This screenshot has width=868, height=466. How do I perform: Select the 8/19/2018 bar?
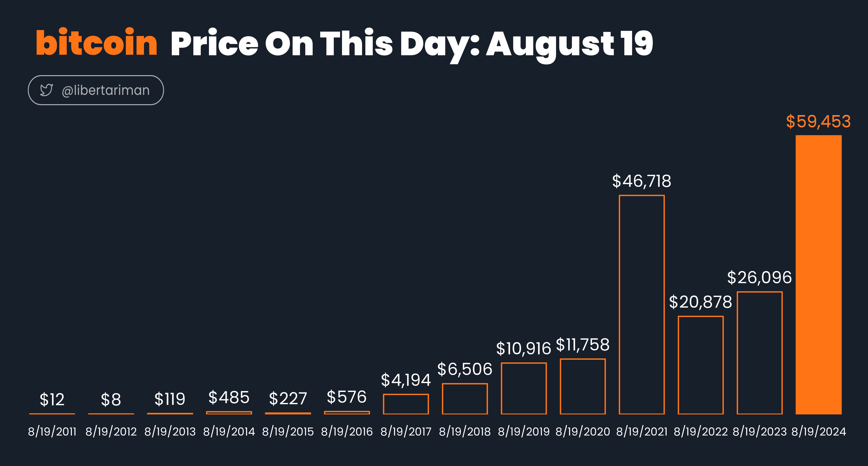pos(465,399)
